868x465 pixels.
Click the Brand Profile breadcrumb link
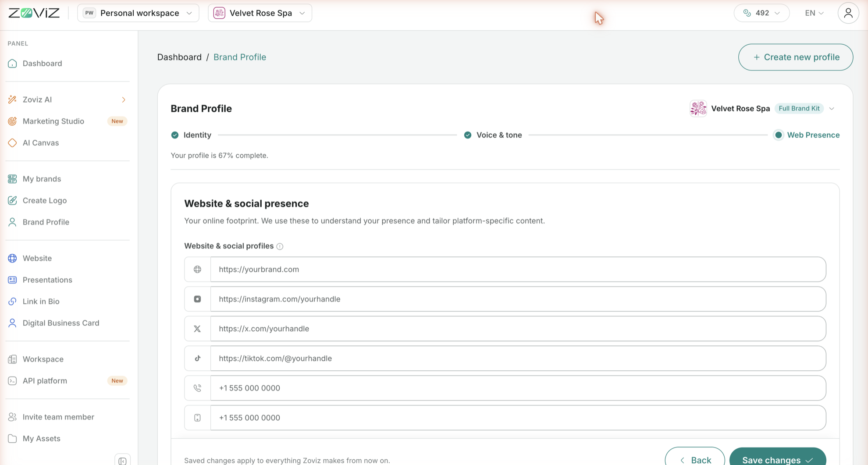coord(240,57)
